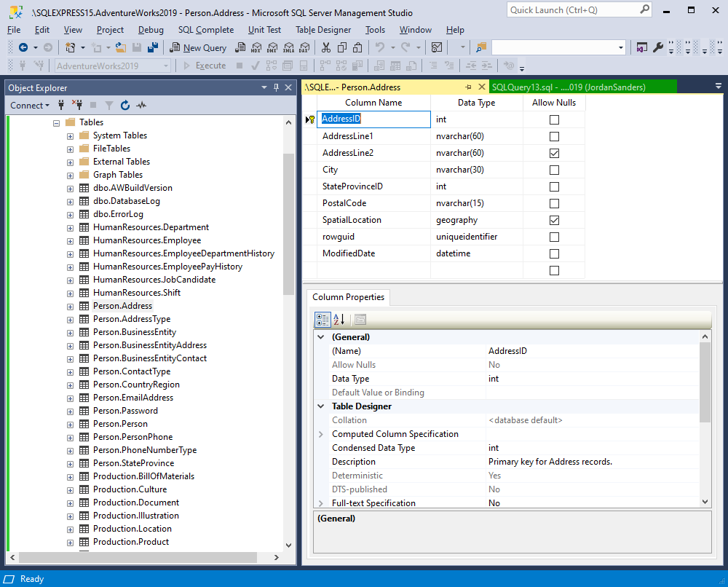Click the Paste icon

[x=357, y=47]
